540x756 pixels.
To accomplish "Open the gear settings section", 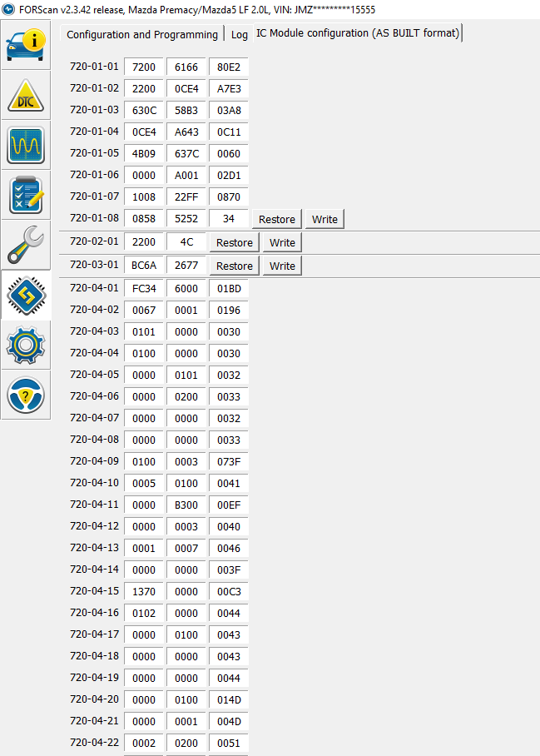I will (26, 345).
